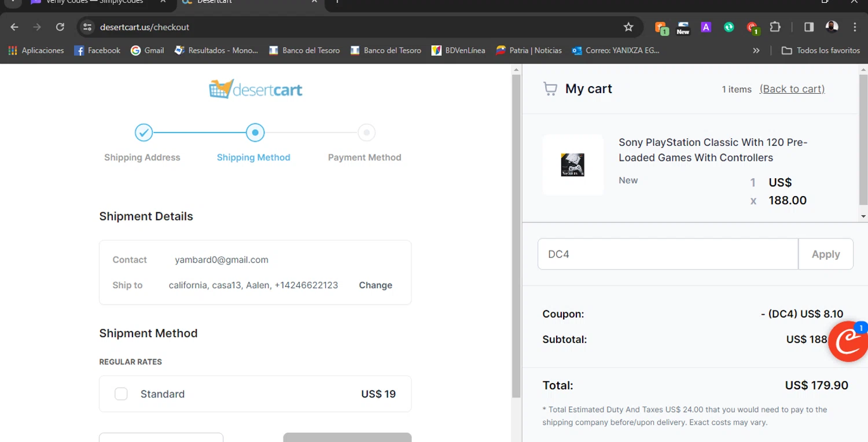Open the Todos los favoritos folder
Screen dimensions: 868x442
click(821, 50)
